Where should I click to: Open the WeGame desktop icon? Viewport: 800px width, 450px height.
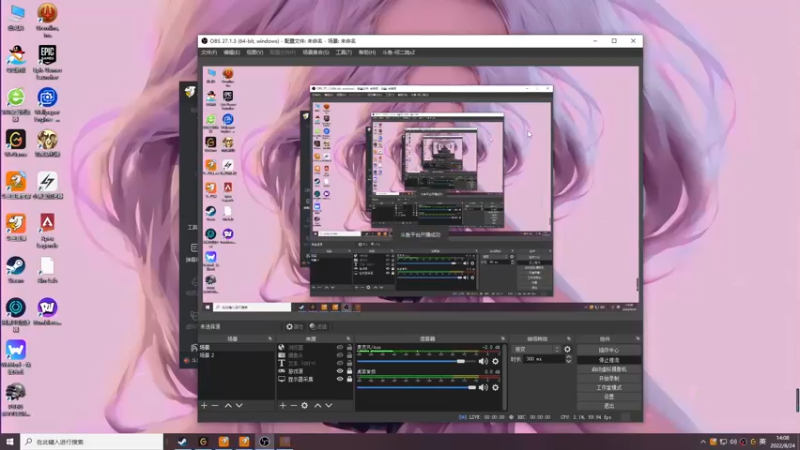[x=16, y=143]
